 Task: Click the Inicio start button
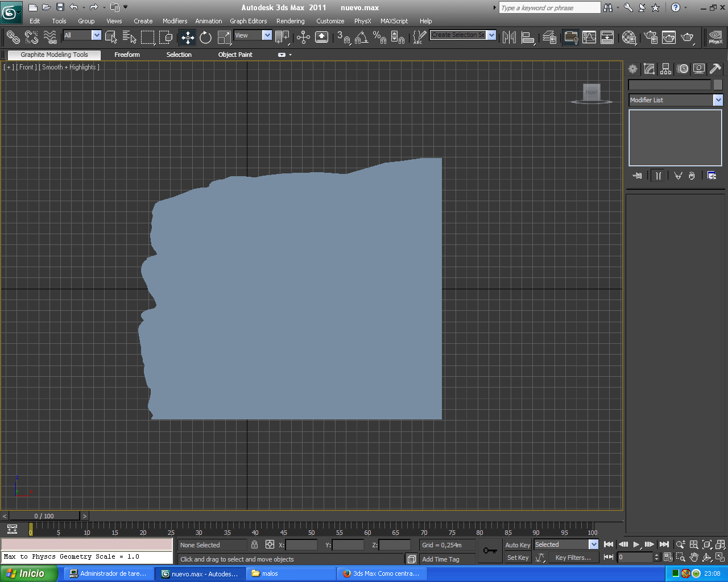(28, 573)
